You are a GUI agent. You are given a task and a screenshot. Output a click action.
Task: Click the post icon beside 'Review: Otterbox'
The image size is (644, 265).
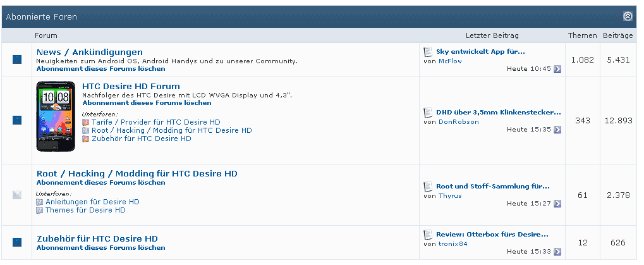point(428,235)
